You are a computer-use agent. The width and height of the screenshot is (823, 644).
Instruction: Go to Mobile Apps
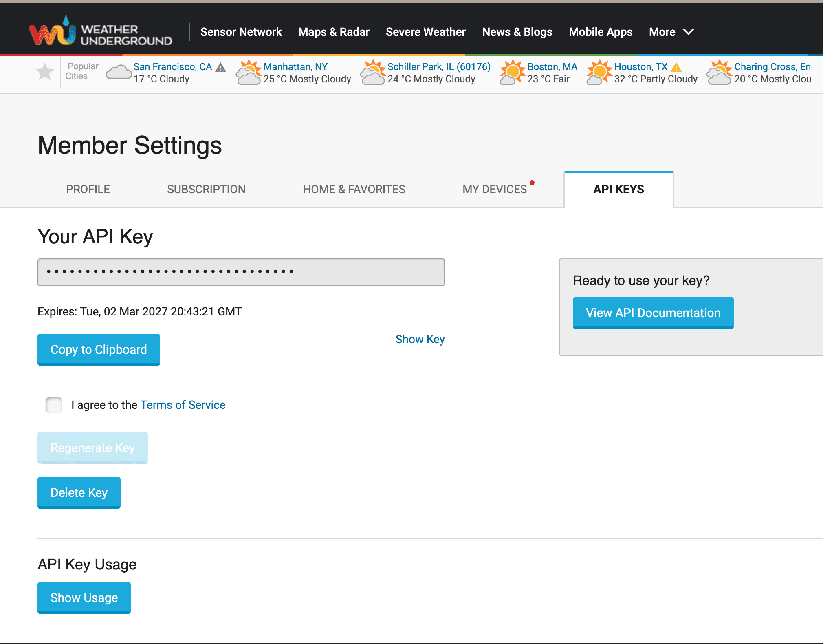click(x=601, y=32)
